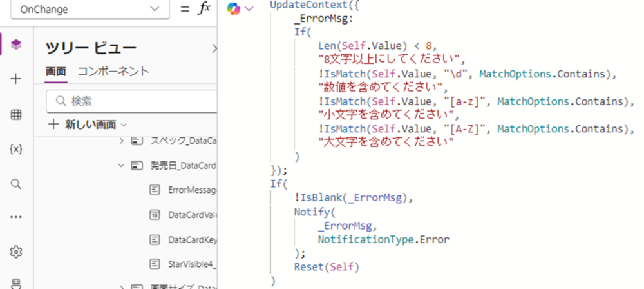Click the StarVisible4 label control icon
The width and height of the screenshot is (644, 289).
155,263
